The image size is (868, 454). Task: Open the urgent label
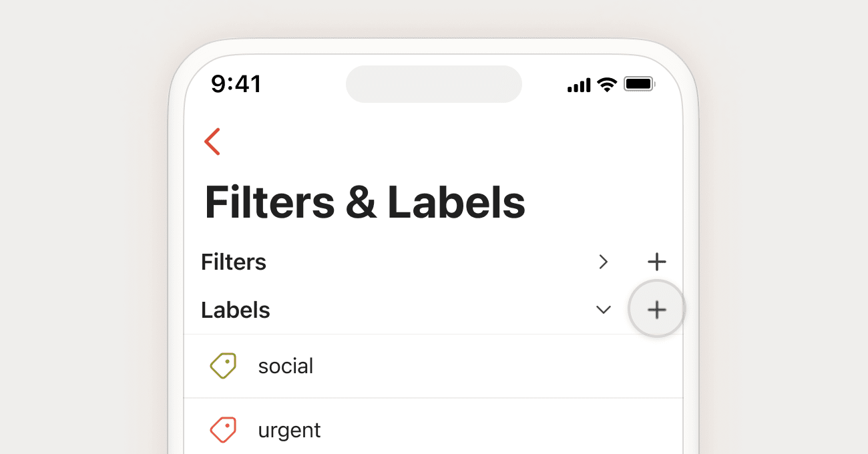pyautogui.click(x=289, y=429)
